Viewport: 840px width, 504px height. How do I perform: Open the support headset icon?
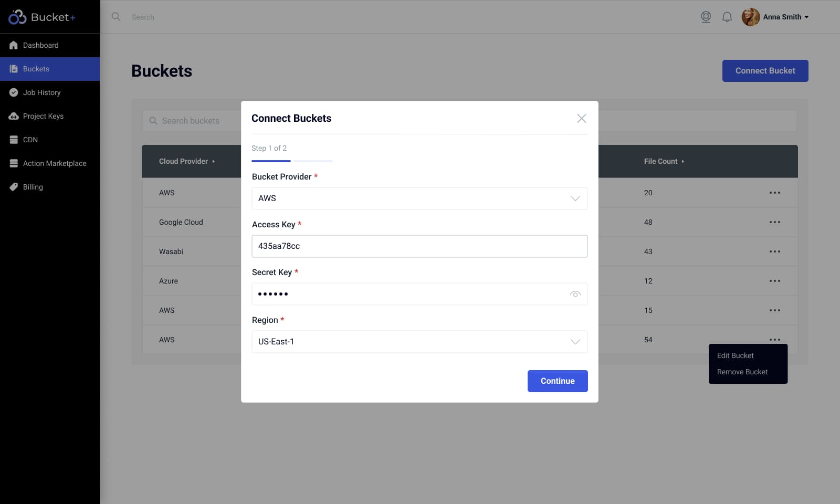coord(706,17)
